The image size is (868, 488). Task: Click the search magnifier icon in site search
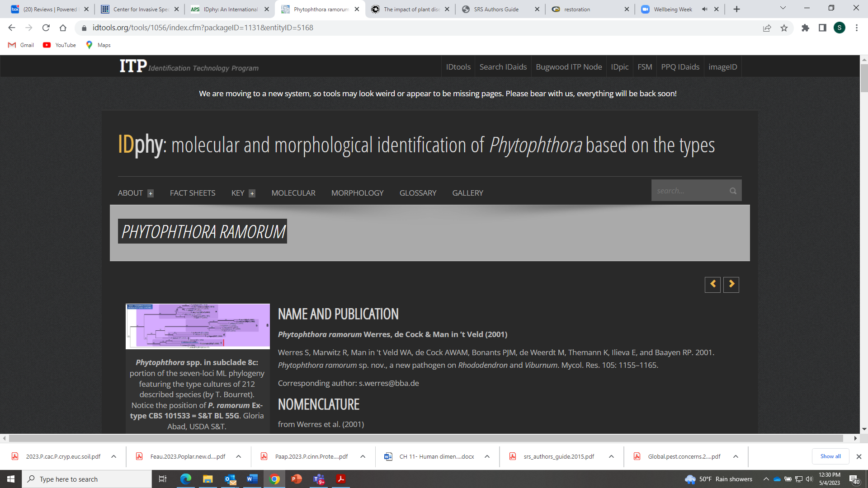733,191
